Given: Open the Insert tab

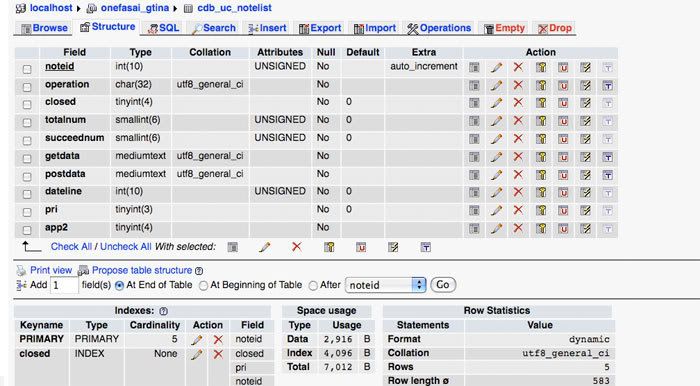Looking at the screenshot, I should [267, 28].
